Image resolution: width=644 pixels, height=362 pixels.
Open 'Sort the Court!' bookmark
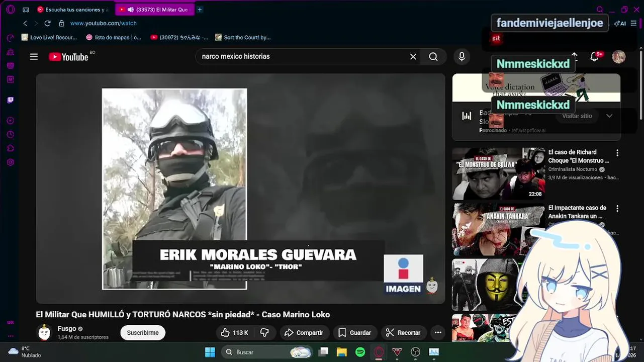243,37
